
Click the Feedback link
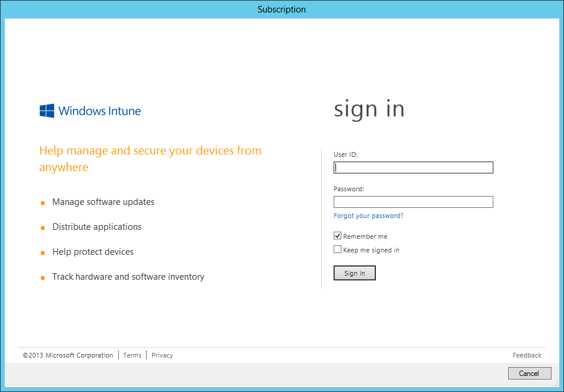click(527, 355)
